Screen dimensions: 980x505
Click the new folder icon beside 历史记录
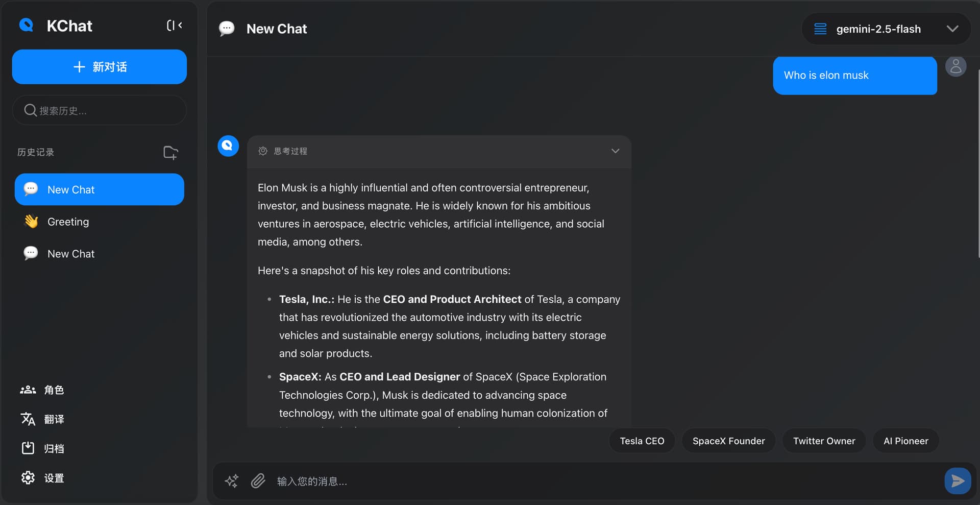coord(170,152)
